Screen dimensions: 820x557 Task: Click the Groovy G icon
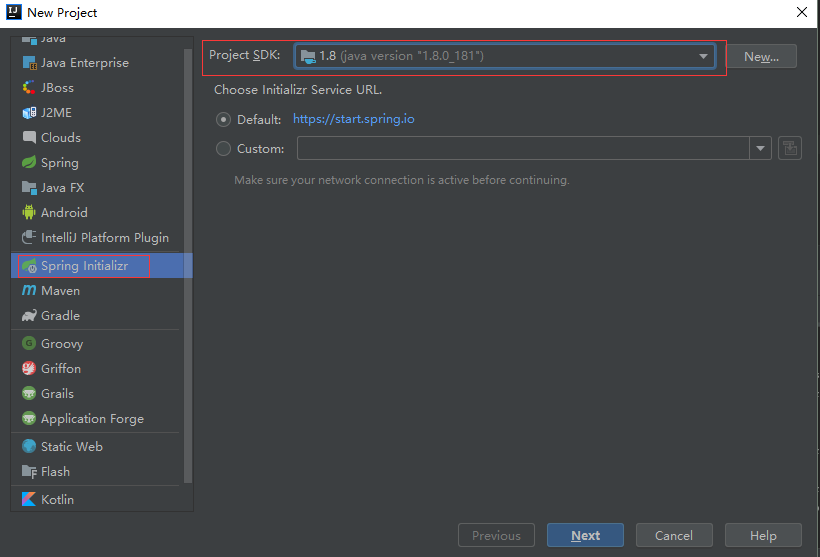pos(29,344)
